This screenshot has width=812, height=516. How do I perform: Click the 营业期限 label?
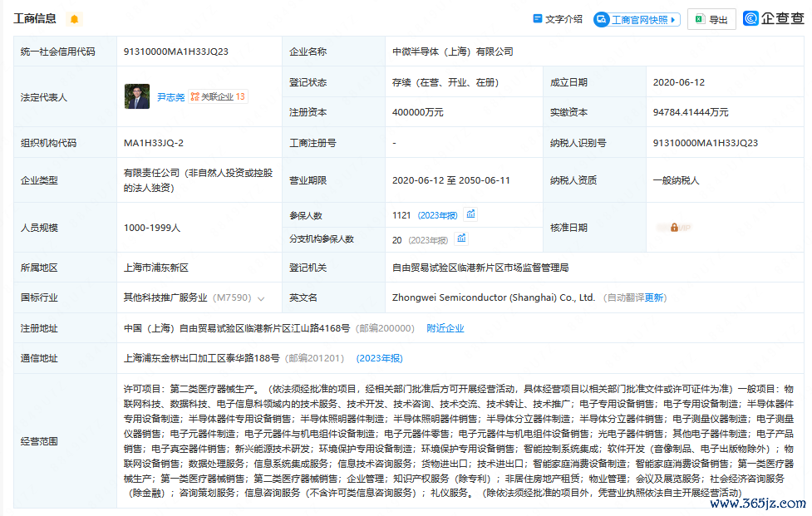tap(308, 180)
